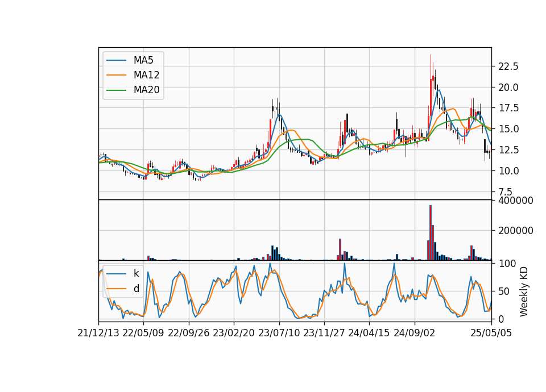Image resolution: width=546 pixels, height=392 pixels.
Task: Click the MA5 legend label
Action: tap(143, 60)
